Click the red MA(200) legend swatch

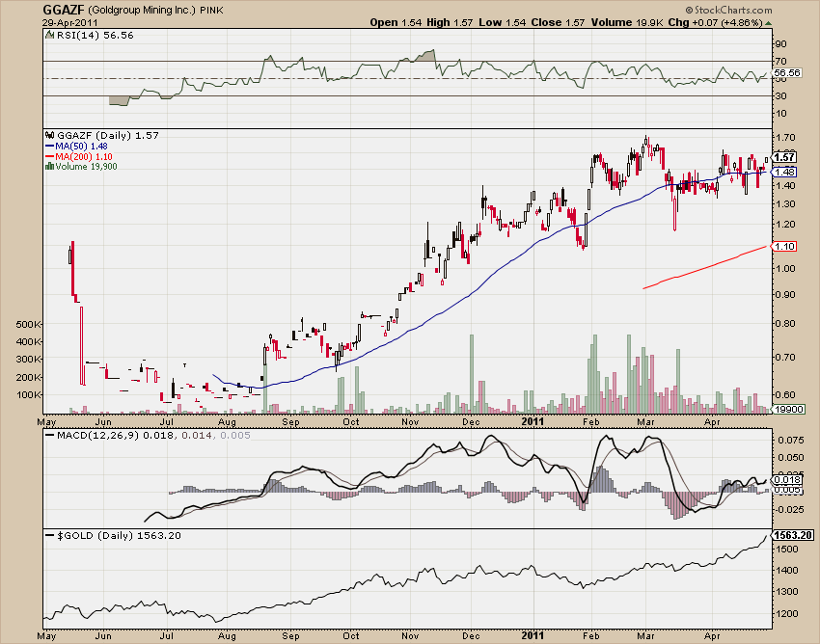click(49, 157)
